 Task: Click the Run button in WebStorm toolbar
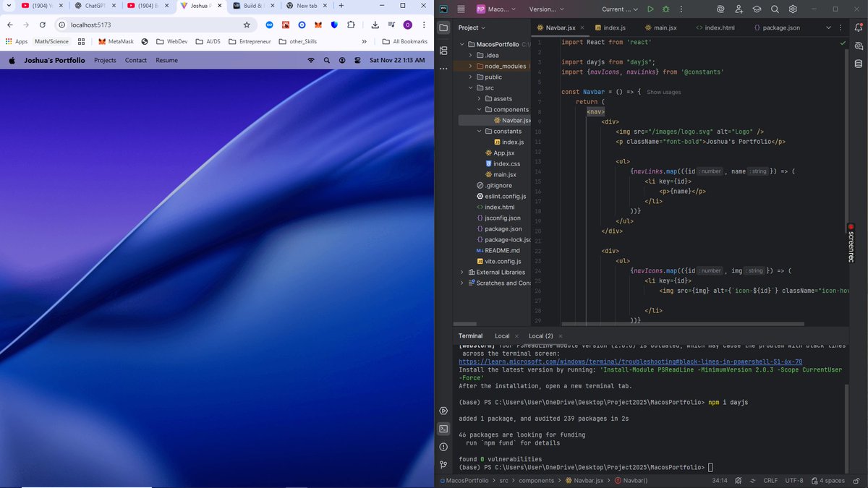(650, 9)
